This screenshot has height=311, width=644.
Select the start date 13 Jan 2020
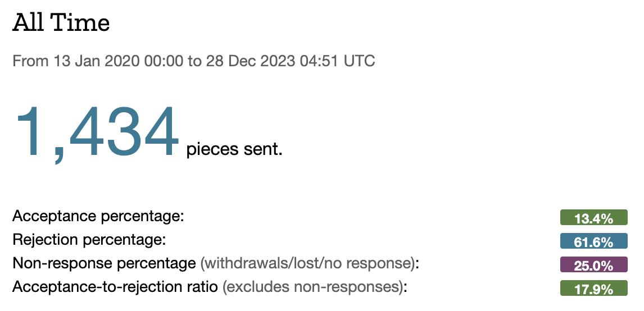(x=97, y=61)
